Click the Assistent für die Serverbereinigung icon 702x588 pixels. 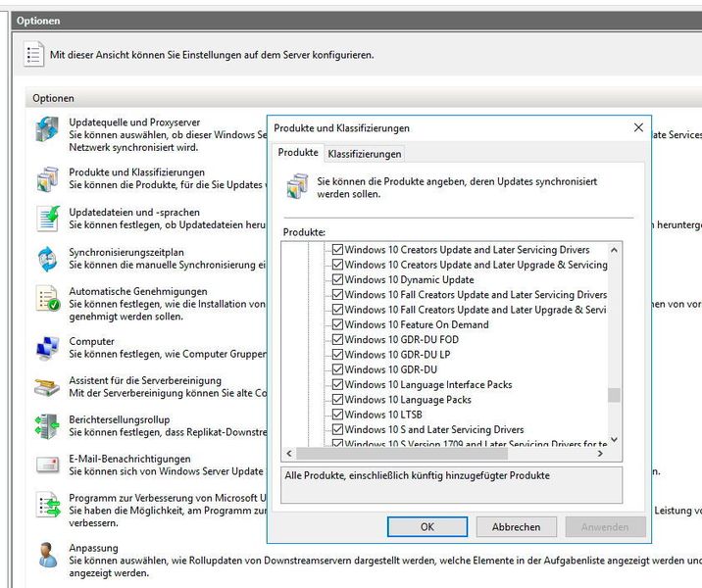tap(47, 387)
